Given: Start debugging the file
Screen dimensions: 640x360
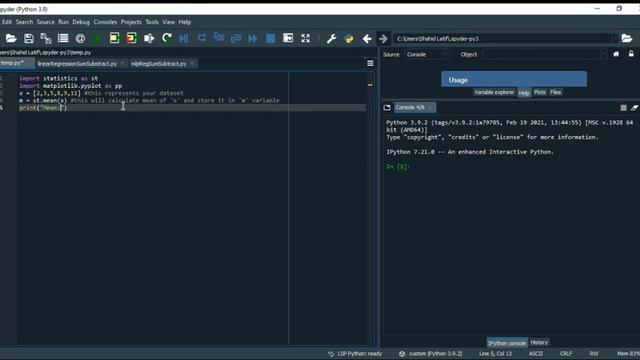Looking at the screenshot, I should pos(184,38).
